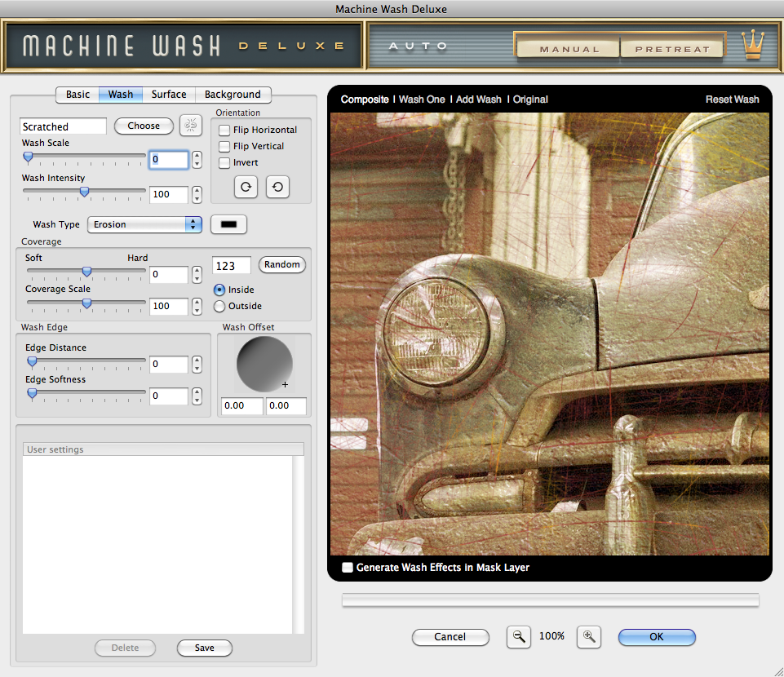Viewport: 784px width, 677px height.
Task: Switch to Manual mode
Action: point(569,49)
